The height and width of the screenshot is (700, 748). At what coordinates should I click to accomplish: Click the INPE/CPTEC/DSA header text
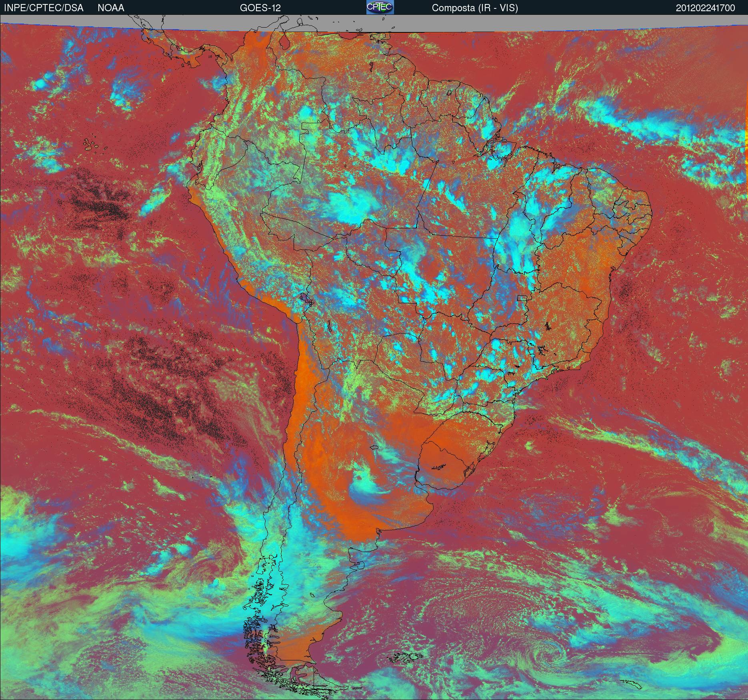coord(44,8)
